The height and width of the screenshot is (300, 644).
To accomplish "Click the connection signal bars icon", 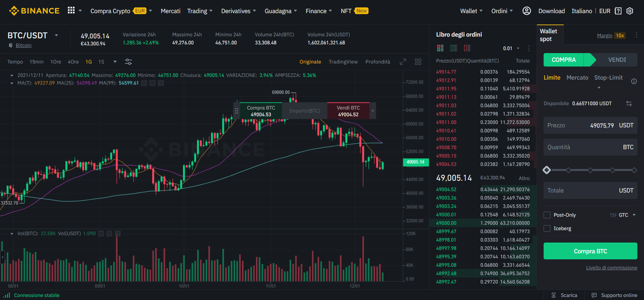I will click(x=7, y=295).
